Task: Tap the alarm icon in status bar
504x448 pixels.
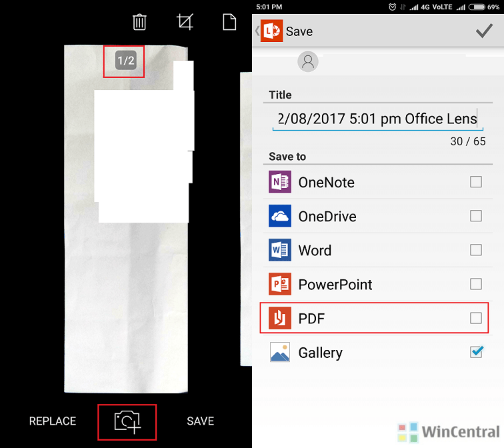Action: pyautogui.click(x=393, y=7)
